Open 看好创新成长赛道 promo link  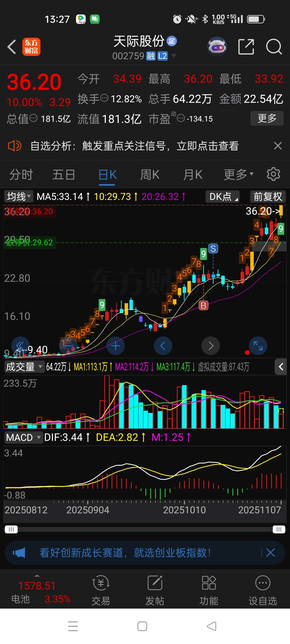pyautogui.click(x=125, y=553)
